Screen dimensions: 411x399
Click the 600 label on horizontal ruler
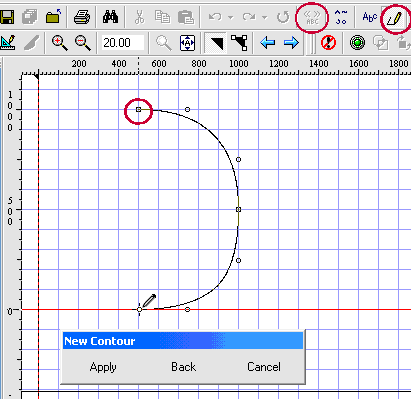(x=159, y=63)
